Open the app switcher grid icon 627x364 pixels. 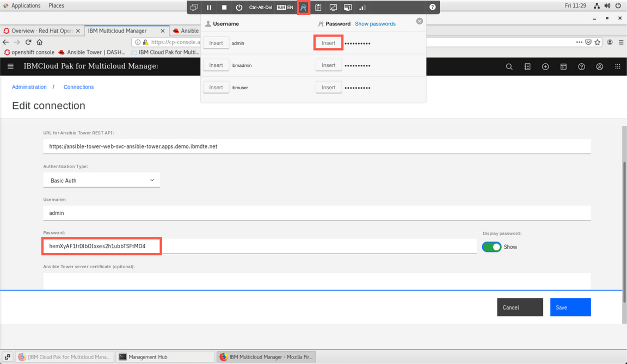[618, 67]
